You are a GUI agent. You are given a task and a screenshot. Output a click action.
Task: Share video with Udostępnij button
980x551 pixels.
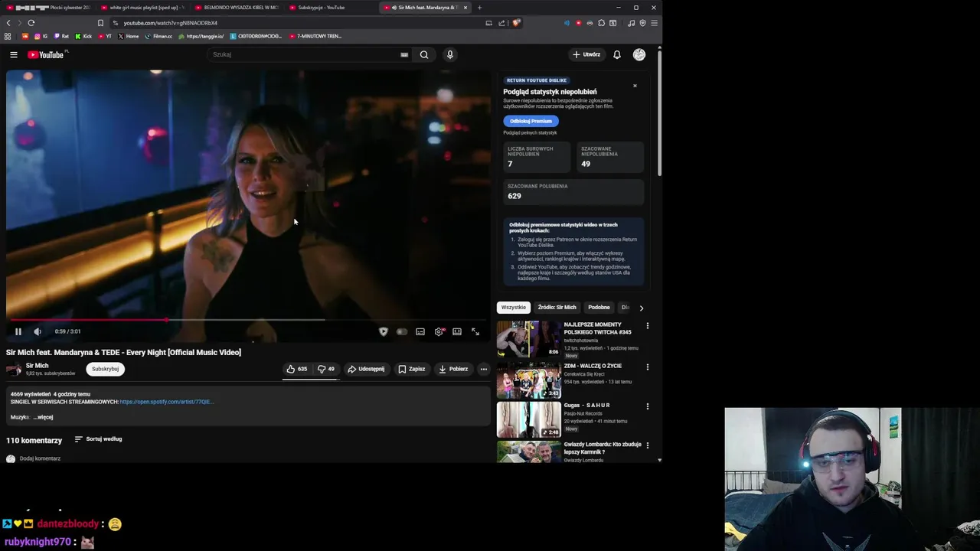coord(366,369)
